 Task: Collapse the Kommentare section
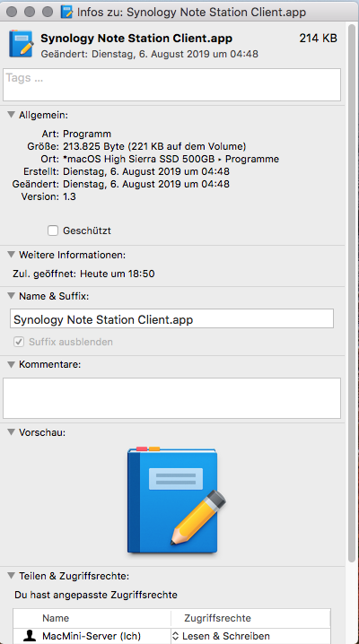[x=12, y=364]
